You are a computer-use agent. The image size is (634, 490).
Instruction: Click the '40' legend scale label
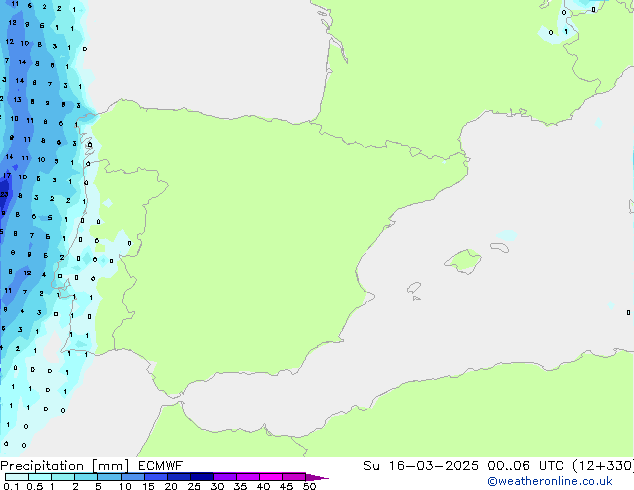tap(263, 486)
